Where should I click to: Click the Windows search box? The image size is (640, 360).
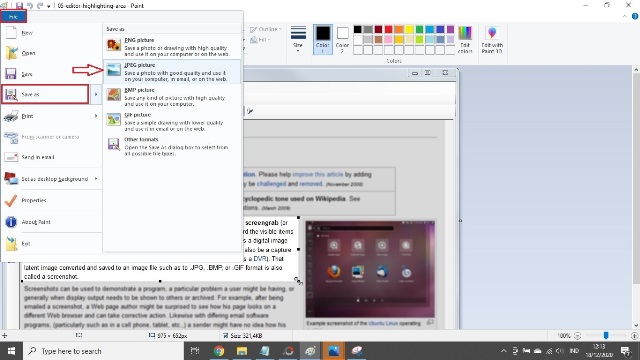(103, 351)
